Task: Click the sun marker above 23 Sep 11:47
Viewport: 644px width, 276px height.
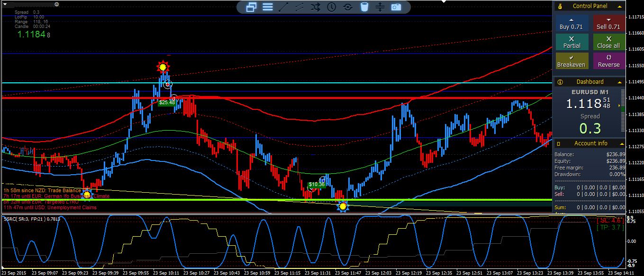Action: pos(343,206)
